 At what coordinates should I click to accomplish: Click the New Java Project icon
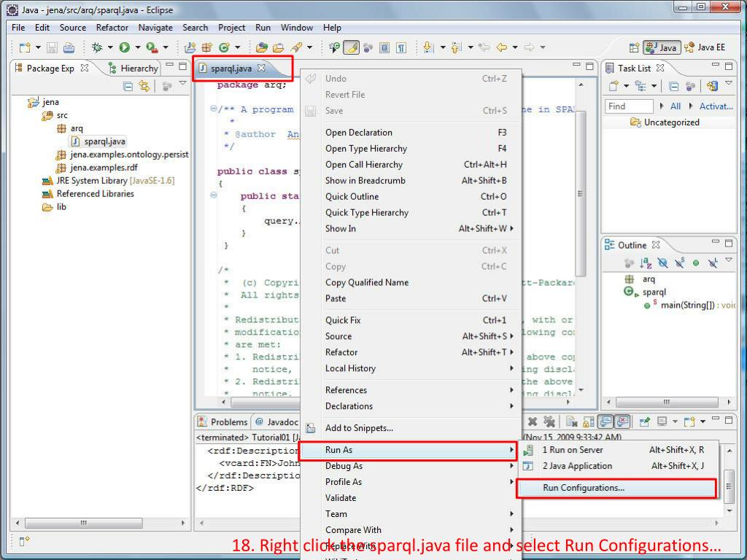[25, 46]
